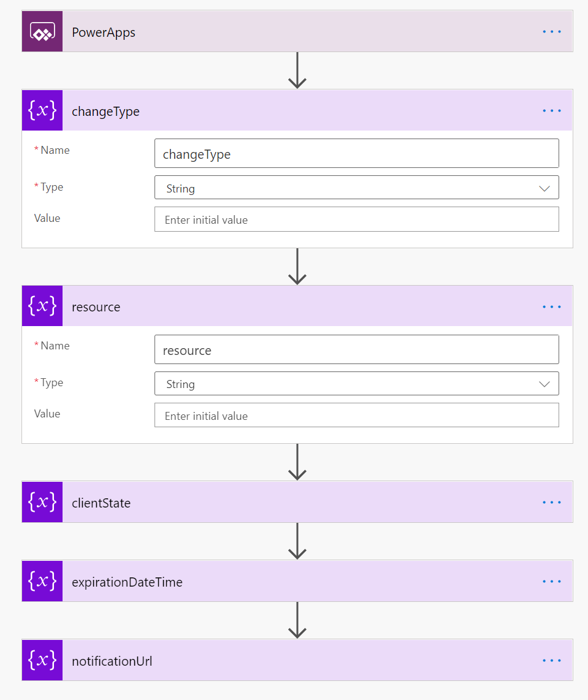
Task: Open the resource Type dropdown
Action: pos(357,384)
